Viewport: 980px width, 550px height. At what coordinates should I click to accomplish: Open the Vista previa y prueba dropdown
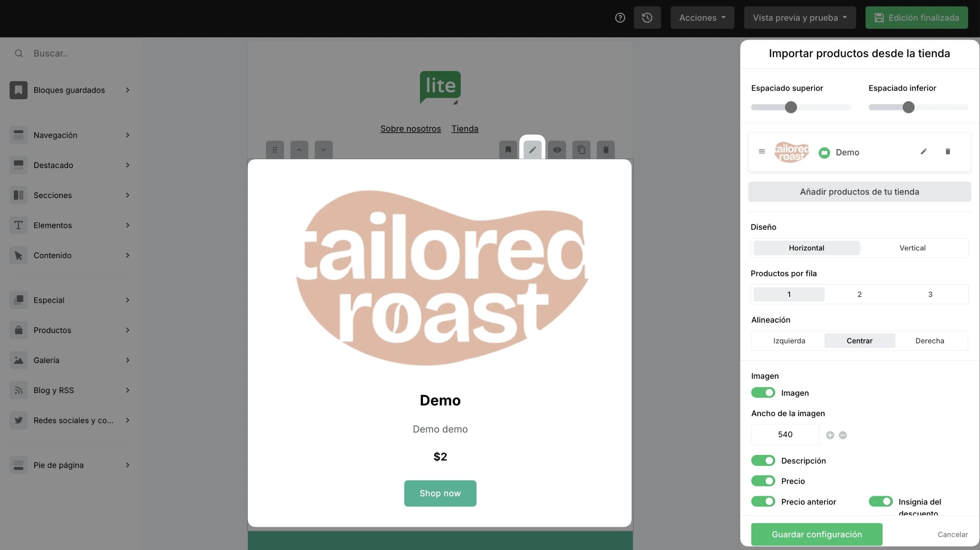(x=800, y=18)
